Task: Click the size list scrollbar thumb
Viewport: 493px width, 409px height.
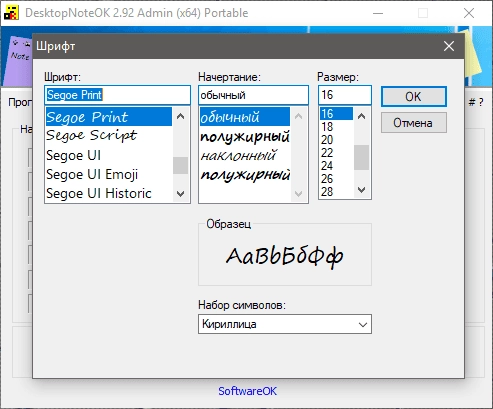Action: click(361, 157)
